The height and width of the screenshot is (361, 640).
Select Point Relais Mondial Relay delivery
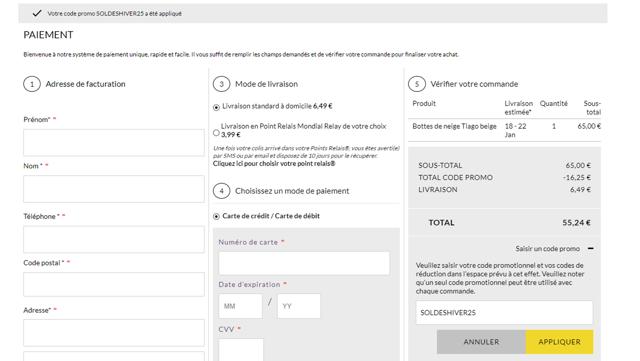[216, 133]
